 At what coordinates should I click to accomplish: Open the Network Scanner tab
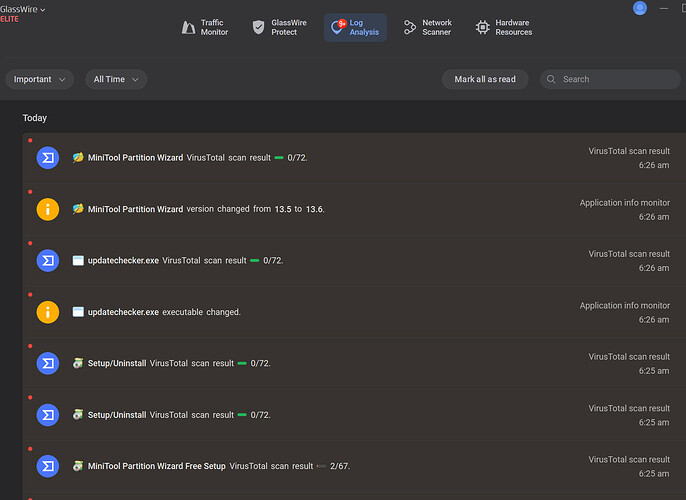click(427, 28)
